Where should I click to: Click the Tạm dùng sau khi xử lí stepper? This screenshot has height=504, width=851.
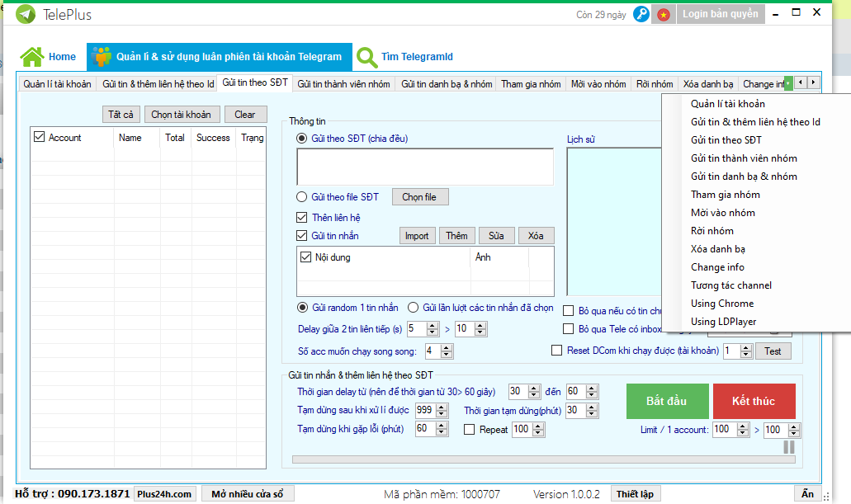[442, 411]
